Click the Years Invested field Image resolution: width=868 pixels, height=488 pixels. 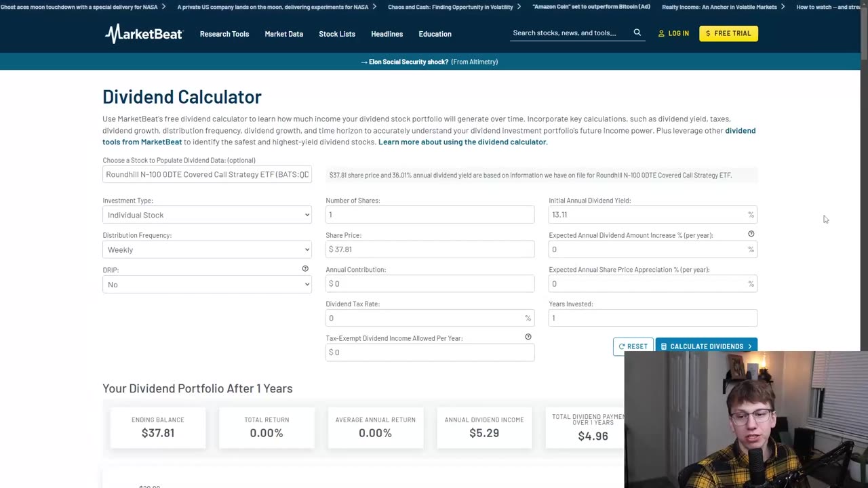(x=652, y=318)
